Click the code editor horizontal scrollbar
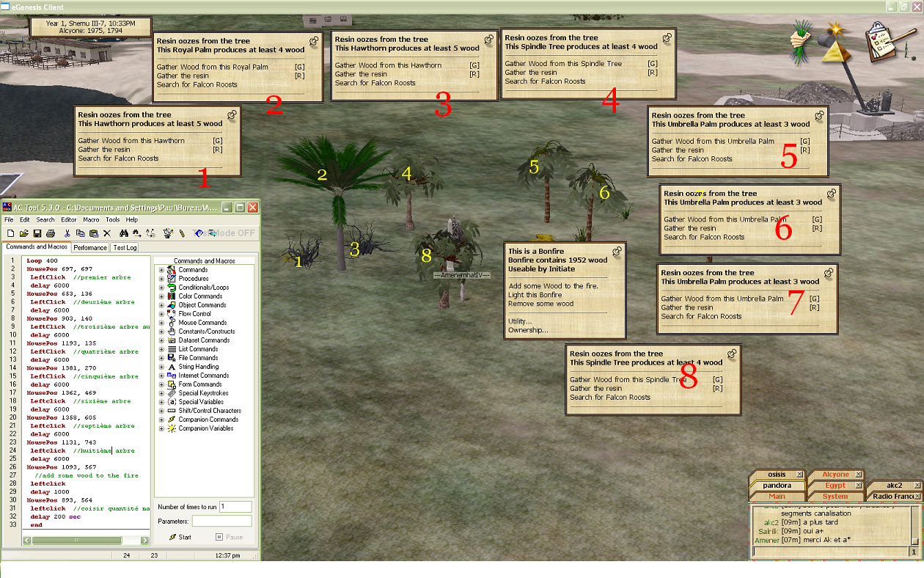Screen dimensions: 924x578 (73, 541)
